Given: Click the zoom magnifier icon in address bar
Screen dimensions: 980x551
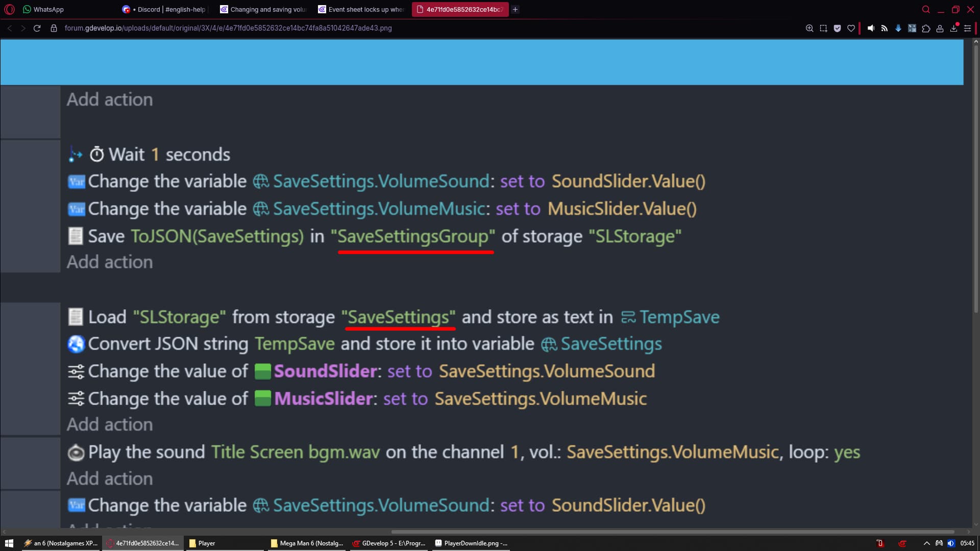Looking at the screenshot, I should coord(810,29).
